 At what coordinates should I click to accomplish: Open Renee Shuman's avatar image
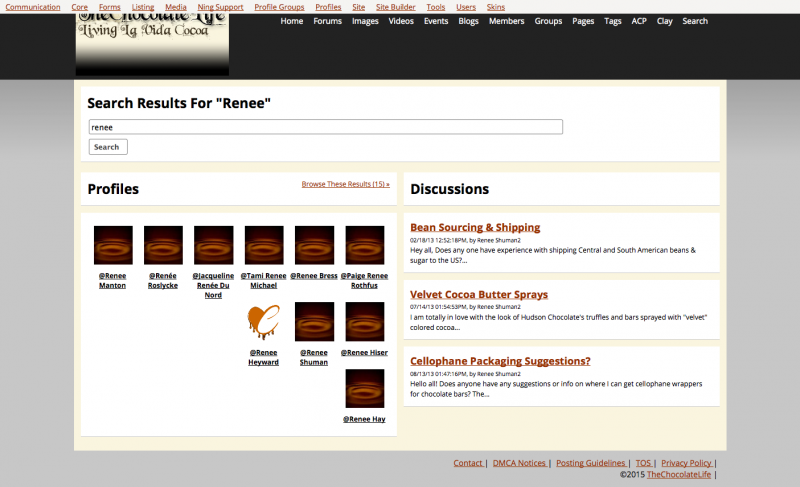coord(314,322)
